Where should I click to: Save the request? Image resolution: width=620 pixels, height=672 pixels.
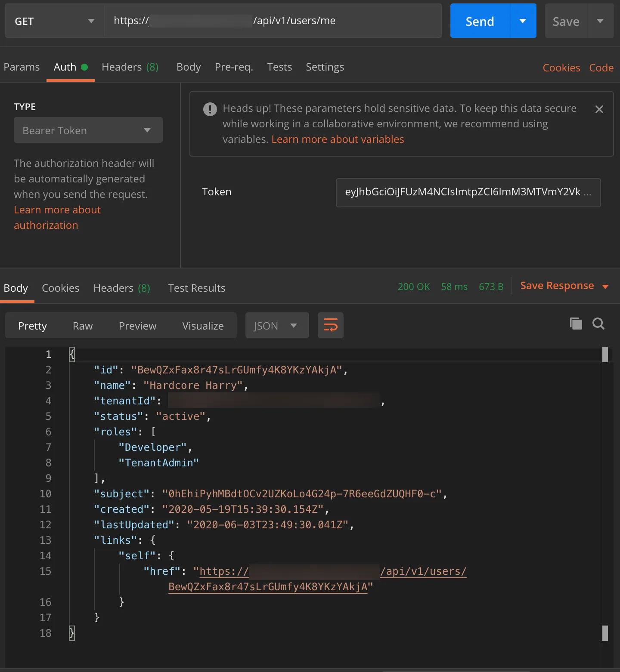[566, 21]
